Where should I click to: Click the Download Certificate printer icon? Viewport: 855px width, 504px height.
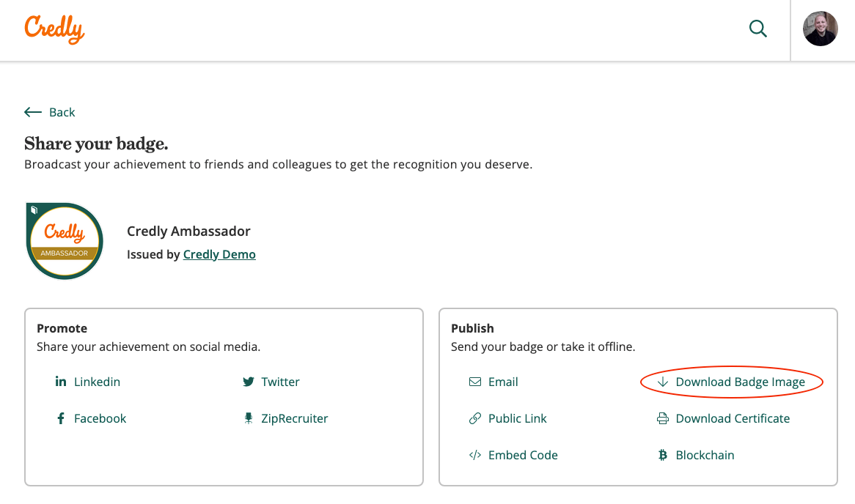point(662,418)
